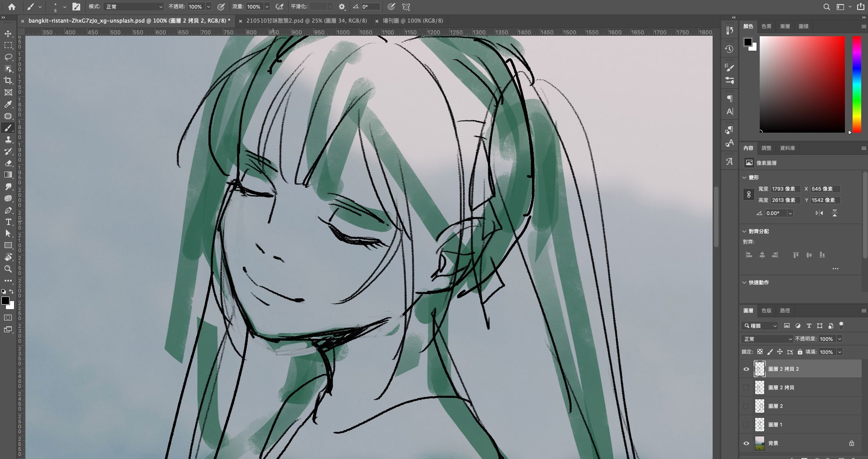Screen dimensions: 868x459
Task: Open smoothing options gear
Action: point(342,7)
